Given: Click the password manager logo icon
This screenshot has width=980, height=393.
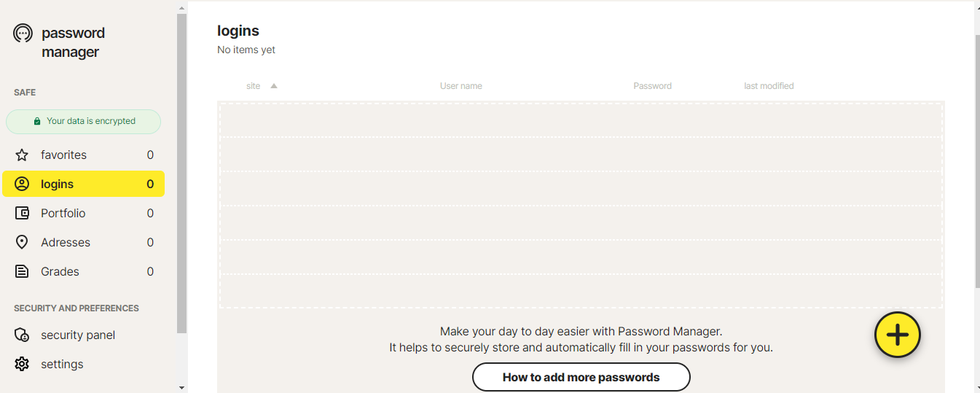Looking at the screenshot, I should [x=23, y=34].
